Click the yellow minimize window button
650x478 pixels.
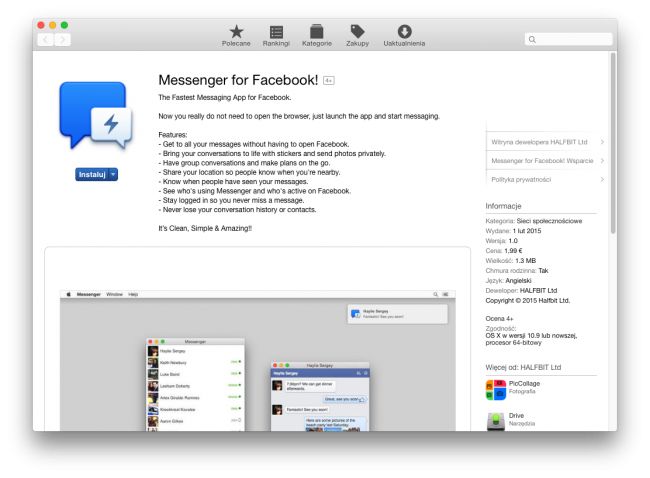[53, 25]
